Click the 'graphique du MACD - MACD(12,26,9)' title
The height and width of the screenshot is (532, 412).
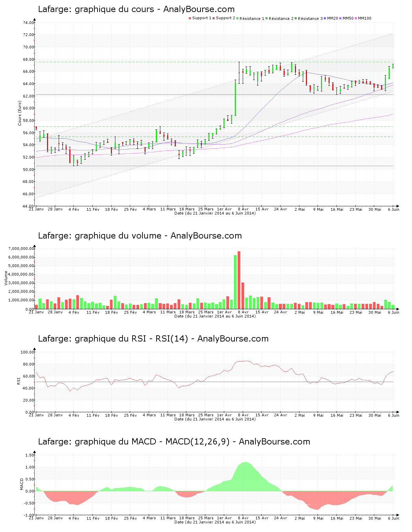[x=152, y=442]
